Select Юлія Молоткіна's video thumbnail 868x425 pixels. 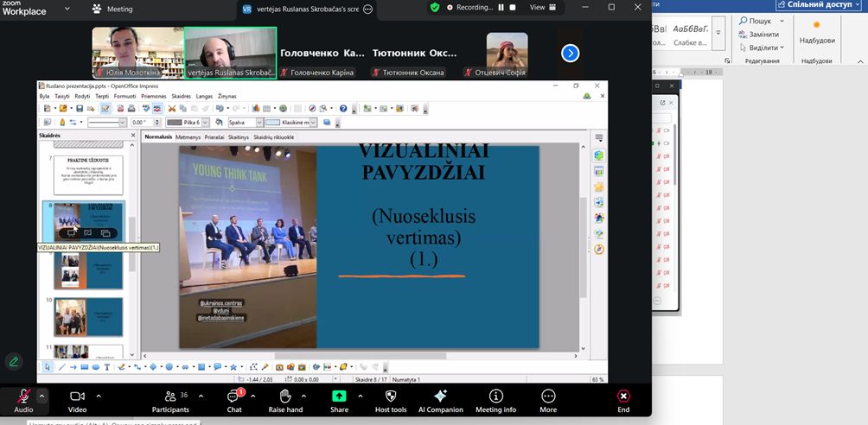tap(137, 53)
